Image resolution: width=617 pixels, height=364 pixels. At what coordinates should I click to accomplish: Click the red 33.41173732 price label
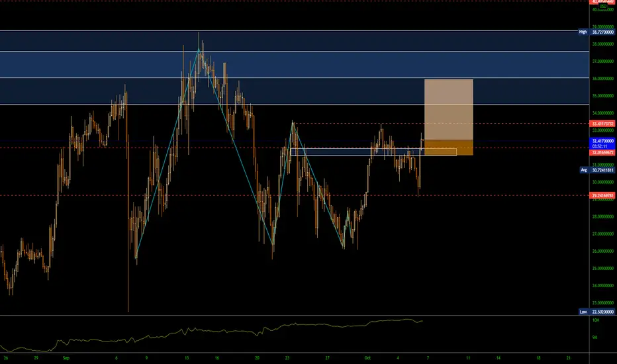point(602,124)
